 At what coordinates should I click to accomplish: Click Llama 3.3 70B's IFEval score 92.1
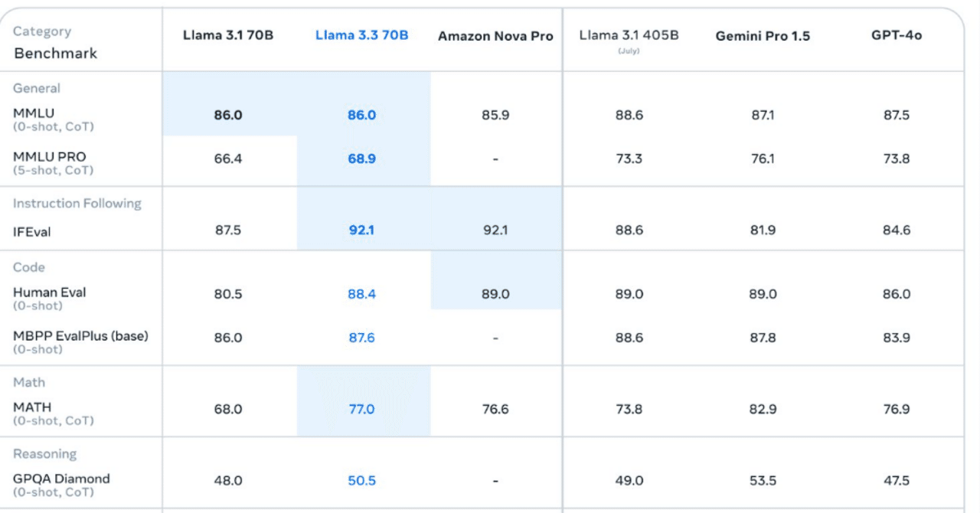point(361,230)
